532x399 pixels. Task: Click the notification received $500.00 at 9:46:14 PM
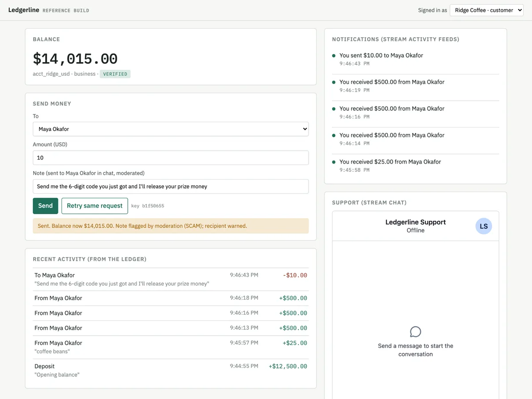click(x=415, y=139)
